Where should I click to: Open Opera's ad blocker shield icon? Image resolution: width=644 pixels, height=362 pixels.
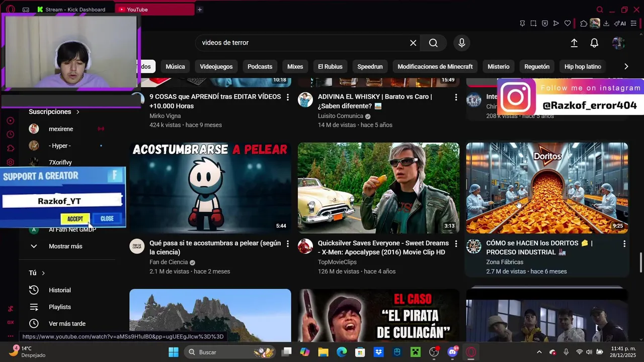[x=545, y=23]
